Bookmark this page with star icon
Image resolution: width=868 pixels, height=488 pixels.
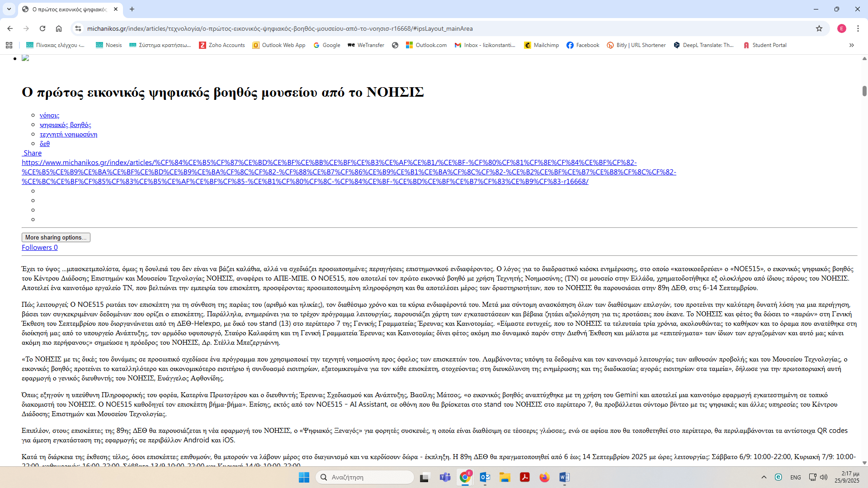pos(819,28)
